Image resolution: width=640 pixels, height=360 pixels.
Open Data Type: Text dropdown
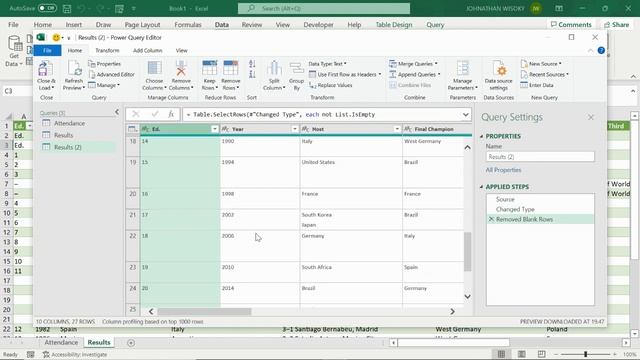tap(327, 64)
